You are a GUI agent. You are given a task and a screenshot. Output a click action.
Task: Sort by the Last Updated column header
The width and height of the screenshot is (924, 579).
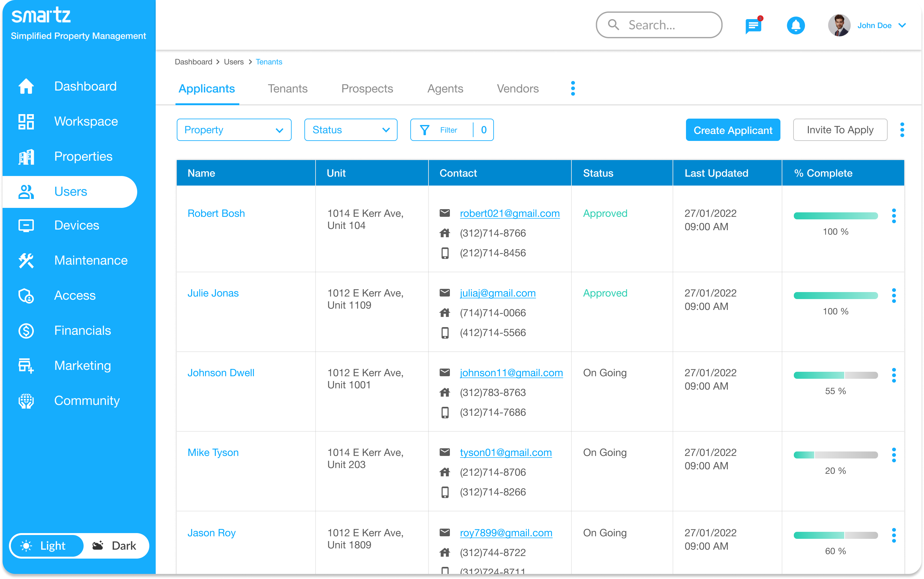(x=727, y=173)
